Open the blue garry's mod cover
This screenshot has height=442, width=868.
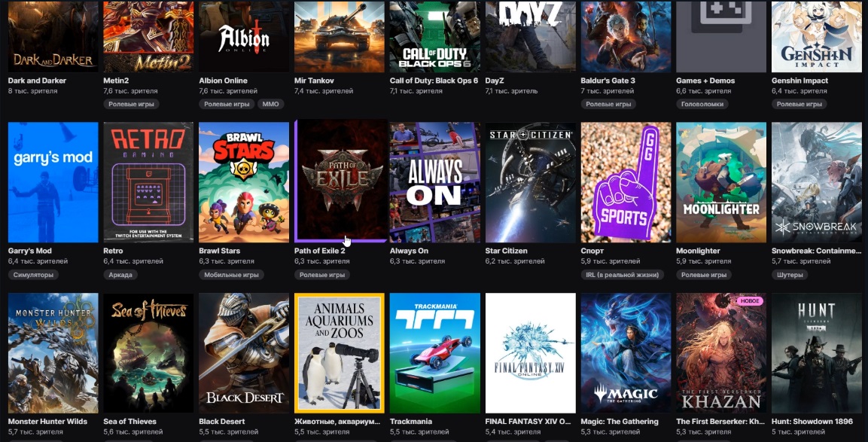53,182
